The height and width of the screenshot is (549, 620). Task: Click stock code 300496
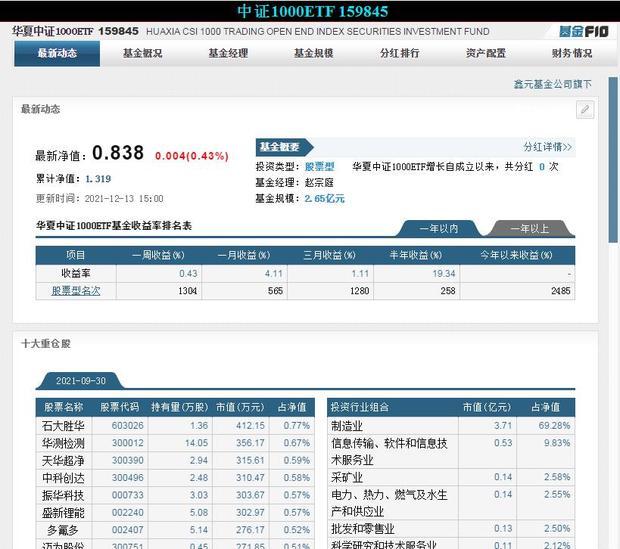click(x=127, y=478)
